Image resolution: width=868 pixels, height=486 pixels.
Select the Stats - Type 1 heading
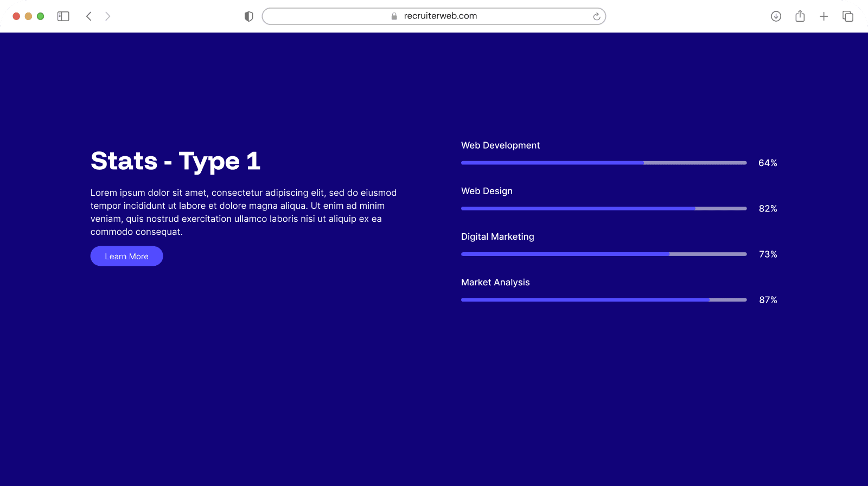click(175, 161)
